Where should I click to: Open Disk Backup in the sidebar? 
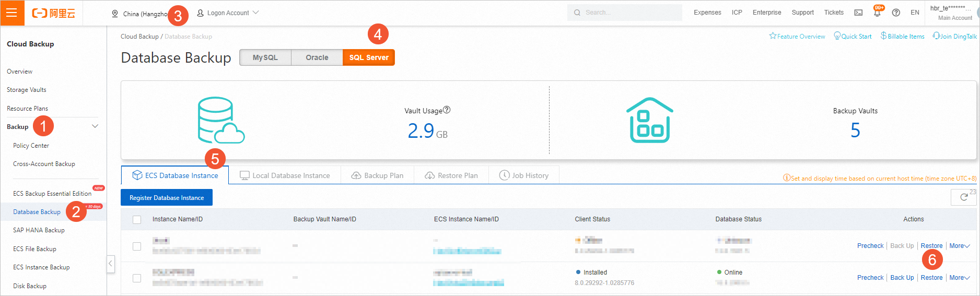(30, 286)
